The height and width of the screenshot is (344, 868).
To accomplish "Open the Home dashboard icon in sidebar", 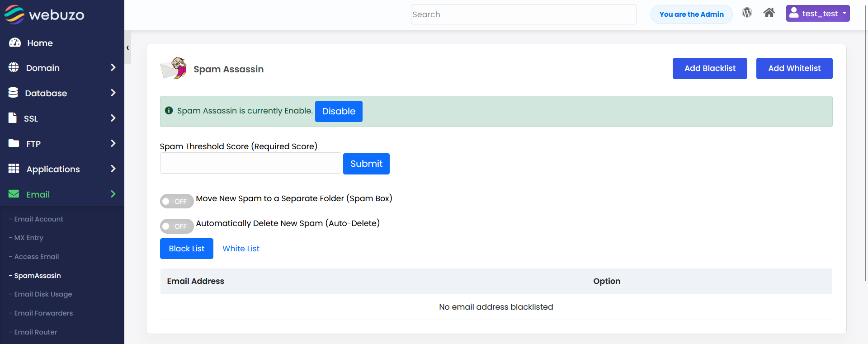I will tap(15, 42).
